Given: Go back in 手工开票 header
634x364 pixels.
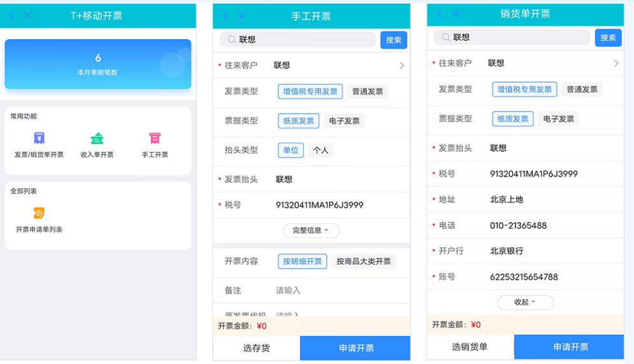Looking at the screenshot, I should coord(226,17).
